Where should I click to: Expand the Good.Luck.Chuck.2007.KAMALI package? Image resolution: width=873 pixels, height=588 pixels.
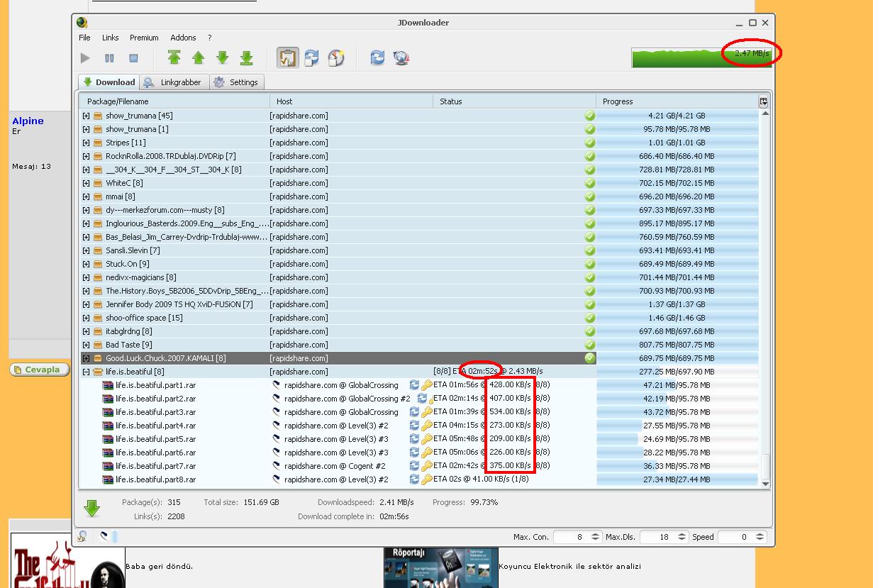pyautogui.click(x=87, y=358)
